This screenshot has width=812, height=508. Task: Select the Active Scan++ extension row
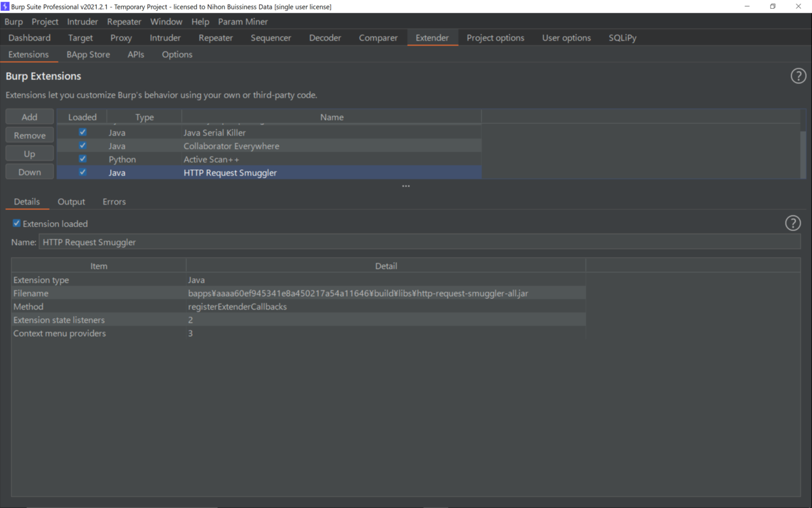pyautogui.click(x=269, y=159)
